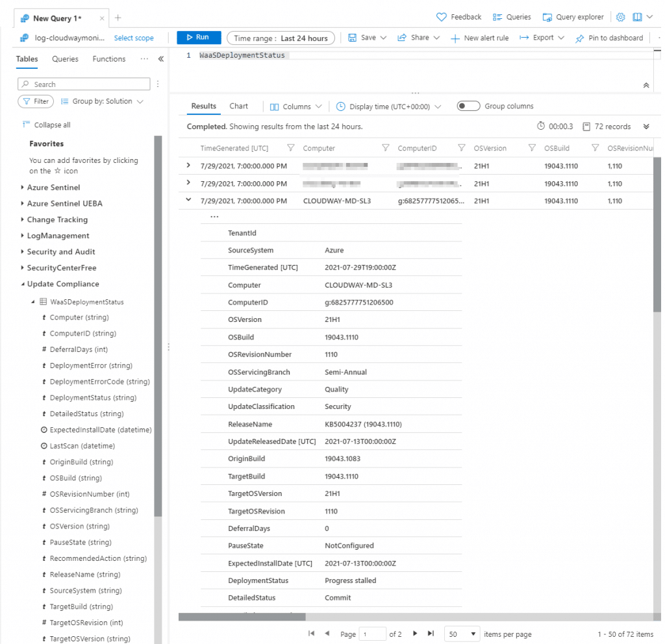
Task: Expand the Share dropdown arrow
Action: [437, 38]
